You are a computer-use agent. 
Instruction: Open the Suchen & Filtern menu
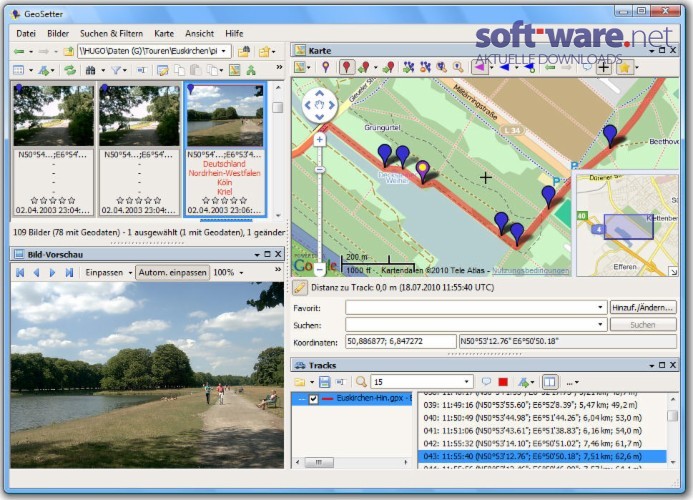tap(111, 34)
